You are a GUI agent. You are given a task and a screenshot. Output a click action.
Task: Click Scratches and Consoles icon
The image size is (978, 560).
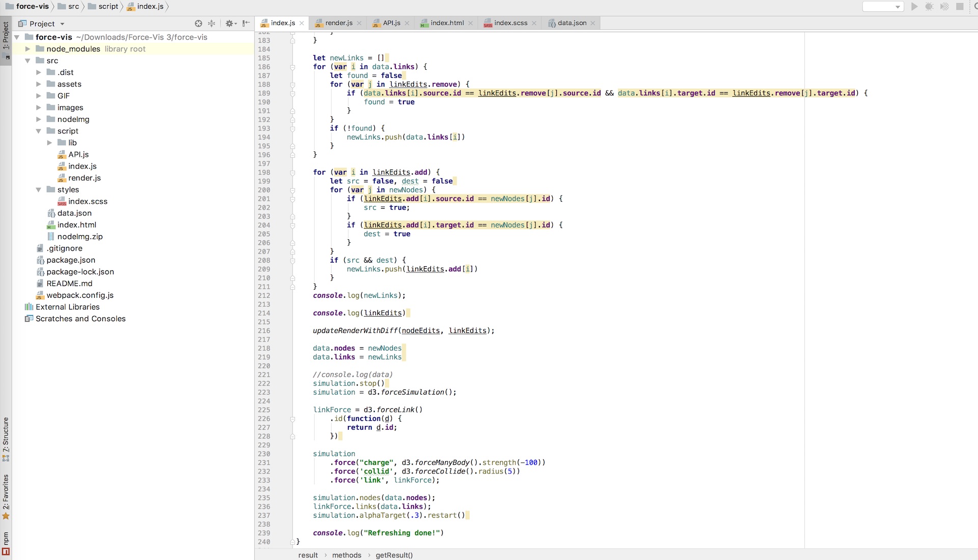[x=29, y=319]
